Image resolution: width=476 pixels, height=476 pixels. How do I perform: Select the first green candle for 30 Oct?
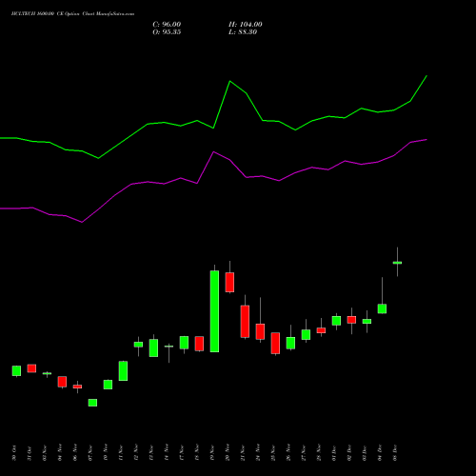click(16, 370)
